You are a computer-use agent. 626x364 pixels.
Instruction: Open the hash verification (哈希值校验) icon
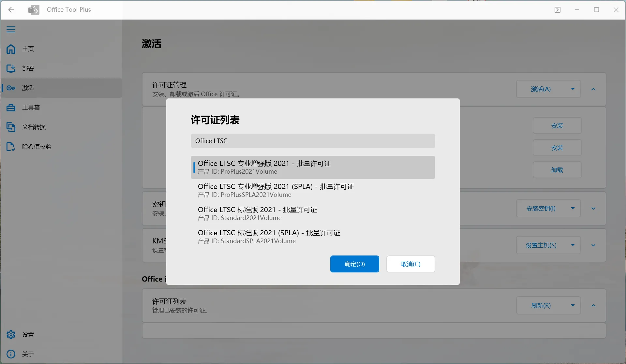tap(11, 146)
